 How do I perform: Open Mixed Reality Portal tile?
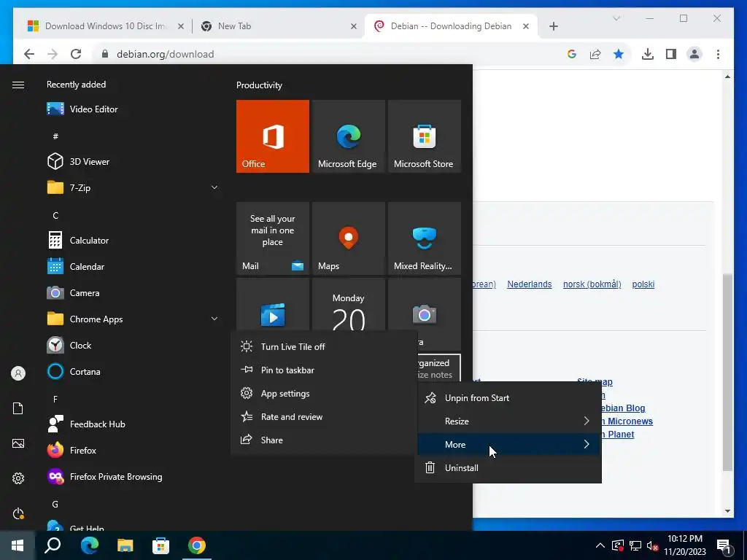(x=424, y=238)
